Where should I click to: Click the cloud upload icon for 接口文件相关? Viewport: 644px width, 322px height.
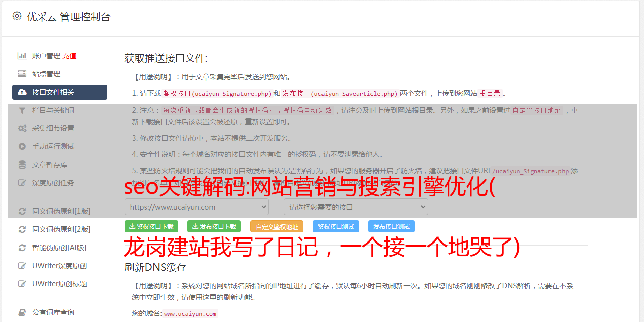pyautogui.click(x=22, y=92)
